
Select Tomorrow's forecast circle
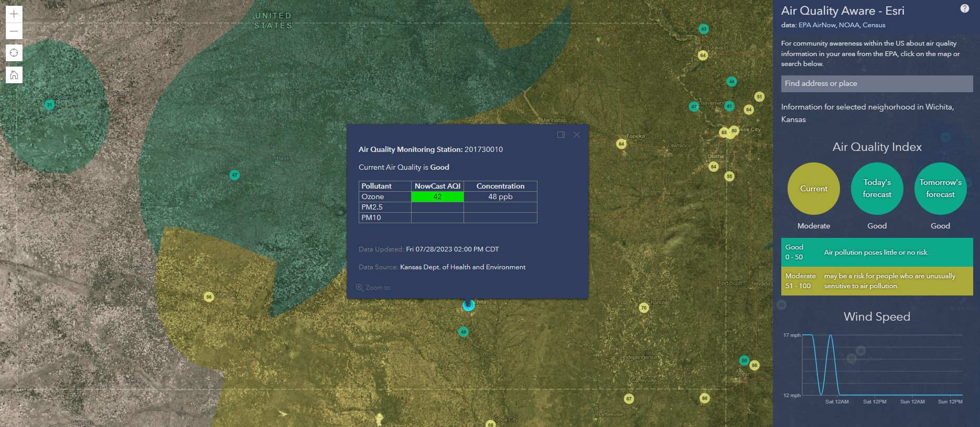(x=940, y=189)
